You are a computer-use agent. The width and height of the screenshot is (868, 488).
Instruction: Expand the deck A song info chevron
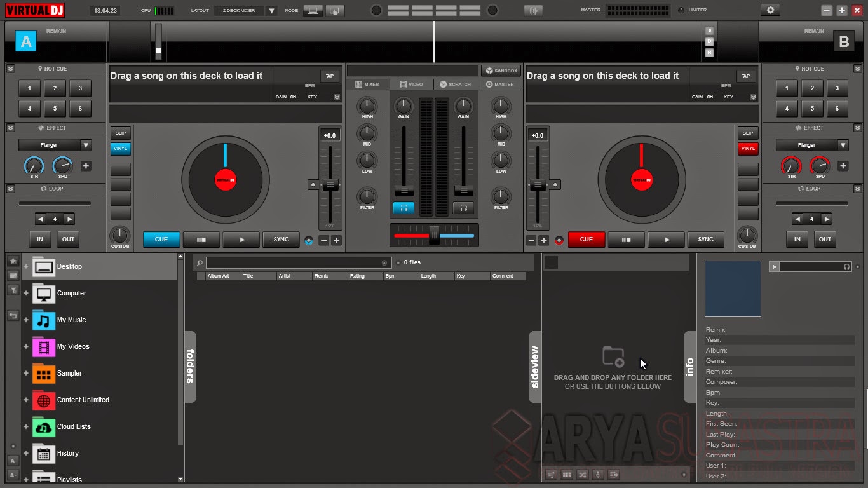coord(337,97)
